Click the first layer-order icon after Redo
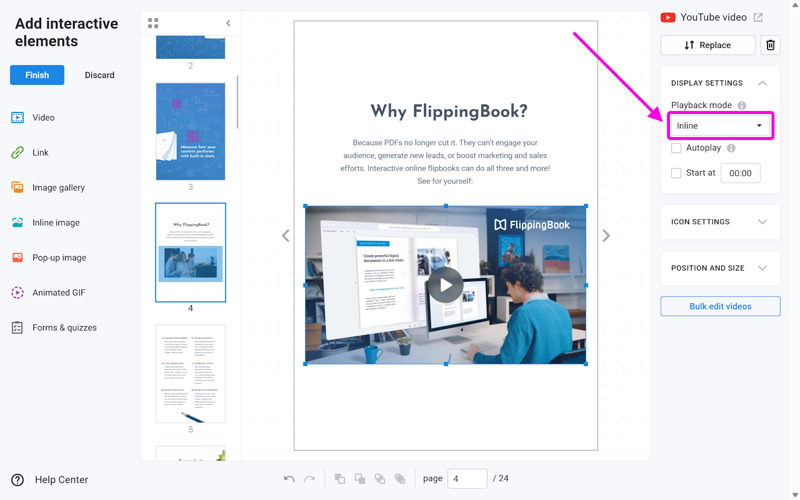 tap(340, 479)
